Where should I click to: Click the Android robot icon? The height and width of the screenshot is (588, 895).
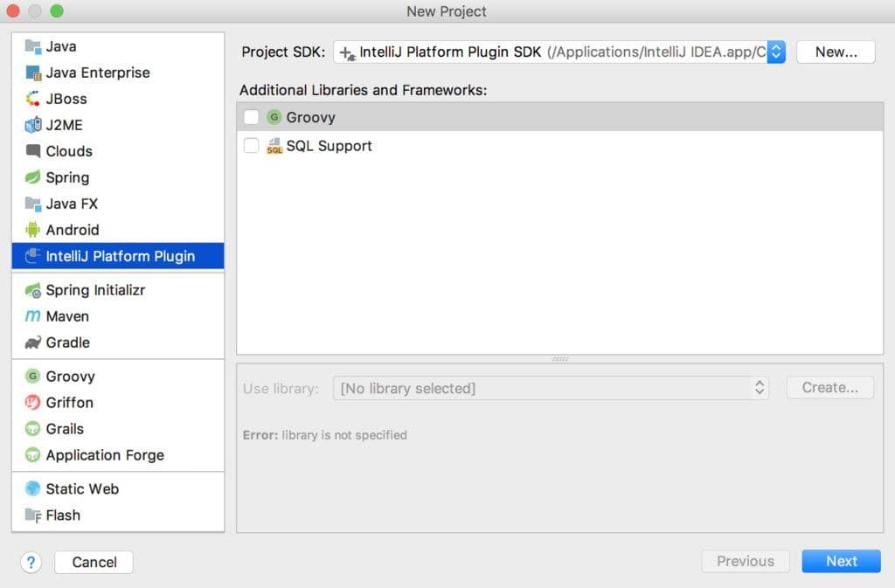pyautogui.click(x=32, y=230)
